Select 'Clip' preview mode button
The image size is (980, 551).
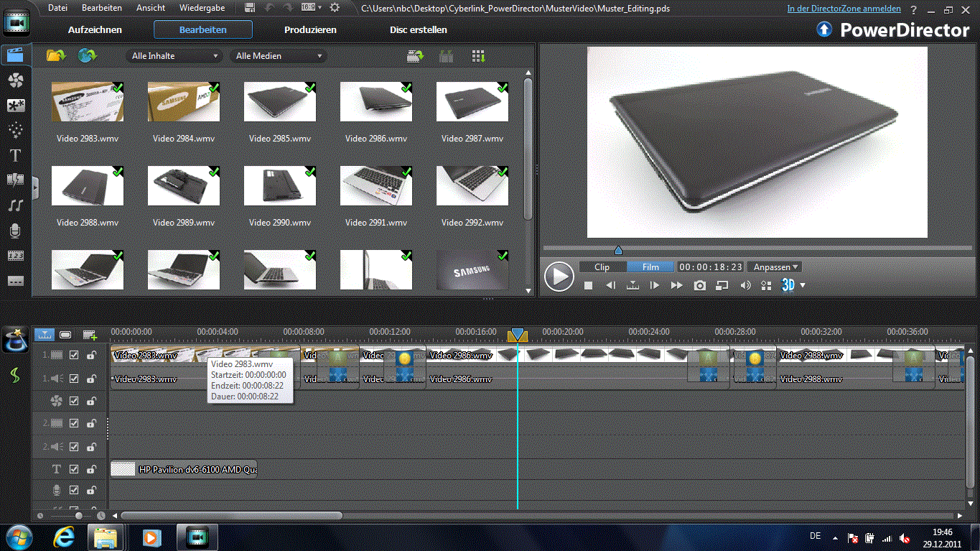pos(602,267)
